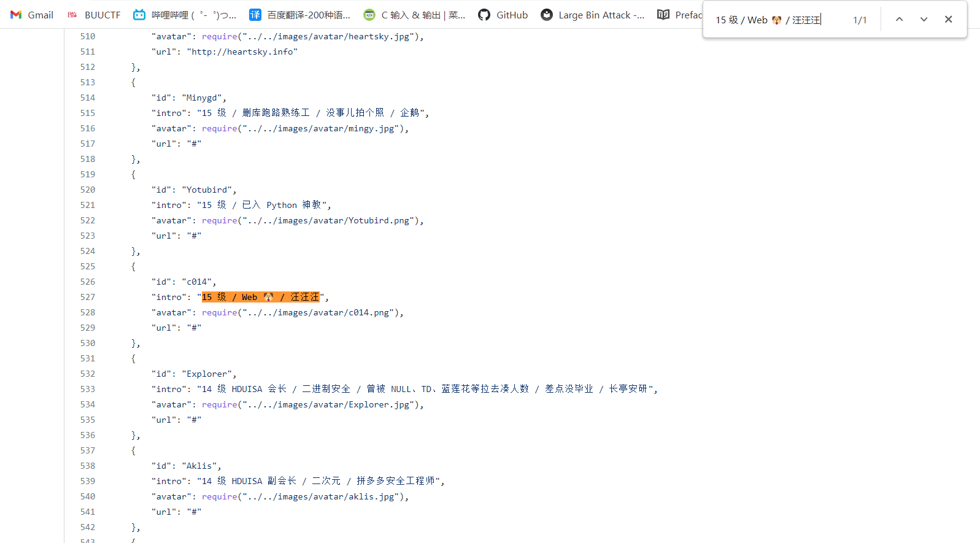980x543 pixels.
Task: Go to previous find result arrow
Action: pyautogui.click(x=899, y=20)
